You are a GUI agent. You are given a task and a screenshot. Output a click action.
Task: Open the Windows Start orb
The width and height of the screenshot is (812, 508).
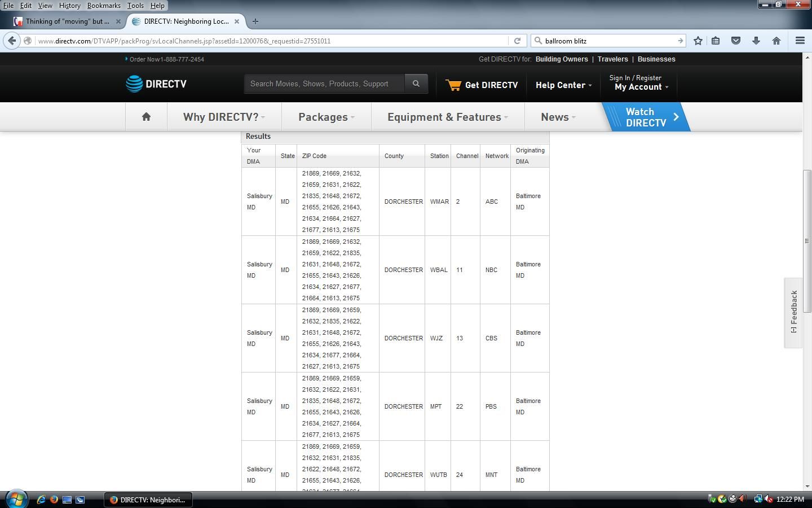click(x=16, y=499)
